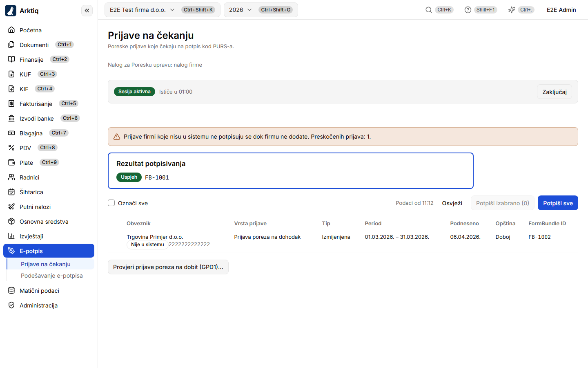This screenshot has width=588, height=368.
Task: Click the Uspjeh result badge
Action: point(129,177)
